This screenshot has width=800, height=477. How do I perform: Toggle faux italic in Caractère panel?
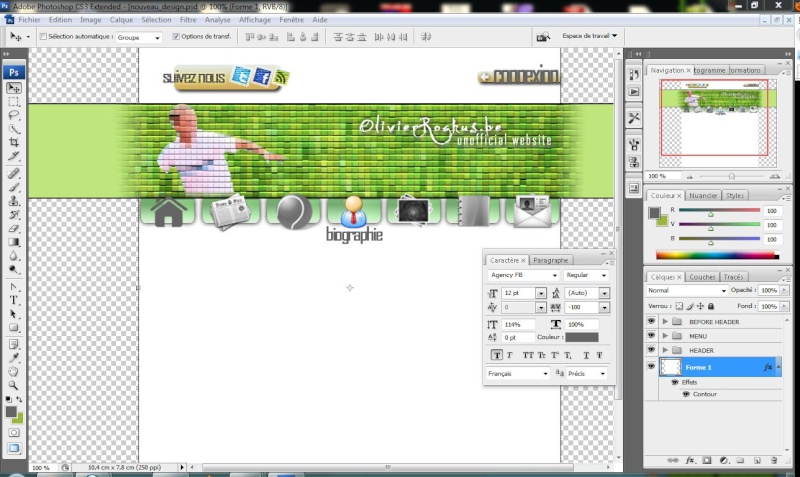pos(509,355)
